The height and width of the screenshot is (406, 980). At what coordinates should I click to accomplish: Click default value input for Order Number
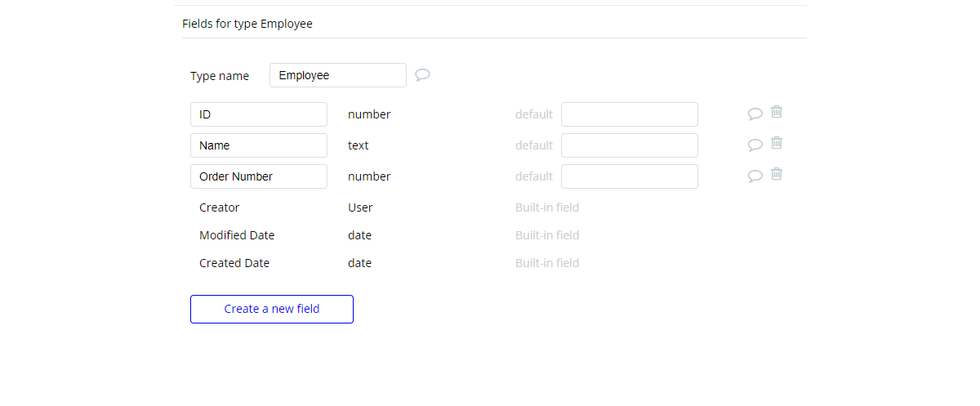pos(630,176)
